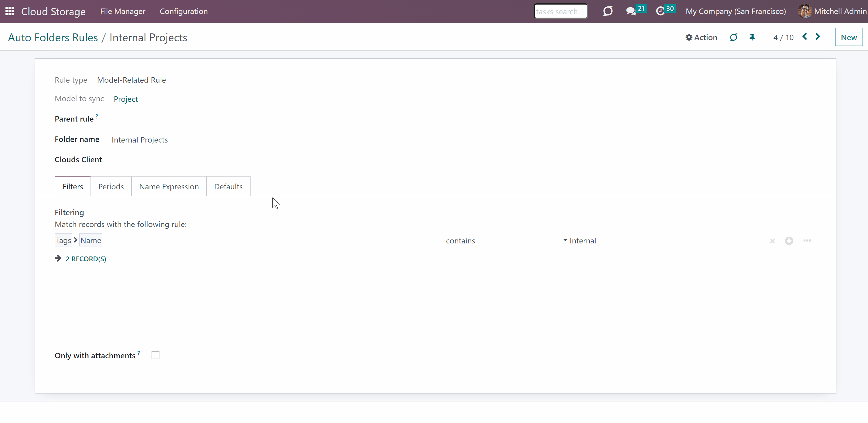This screenshot has height=423, width=868.
Task: Open Only with attachments help mark
Action: tap(139, 352)
